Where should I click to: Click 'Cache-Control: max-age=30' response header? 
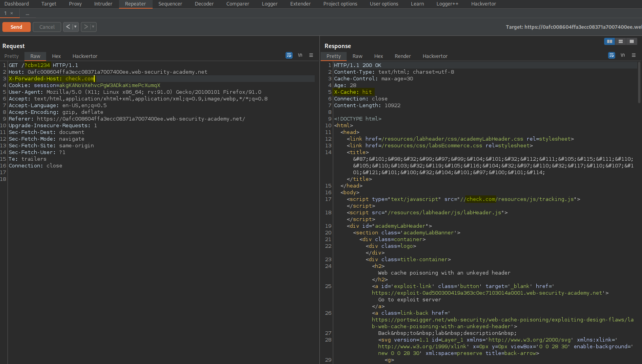373,79
